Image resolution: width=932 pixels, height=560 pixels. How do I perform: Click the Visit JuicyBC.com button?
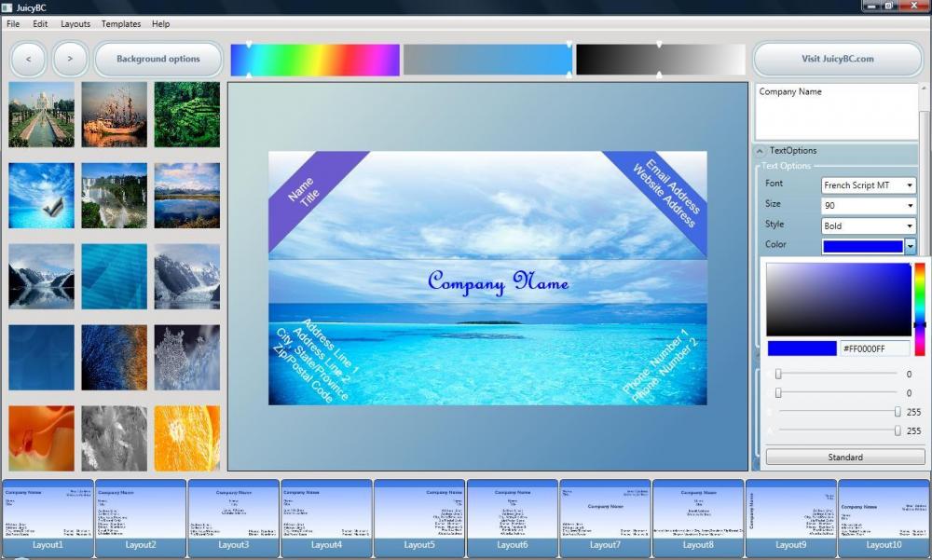(837, 59)
